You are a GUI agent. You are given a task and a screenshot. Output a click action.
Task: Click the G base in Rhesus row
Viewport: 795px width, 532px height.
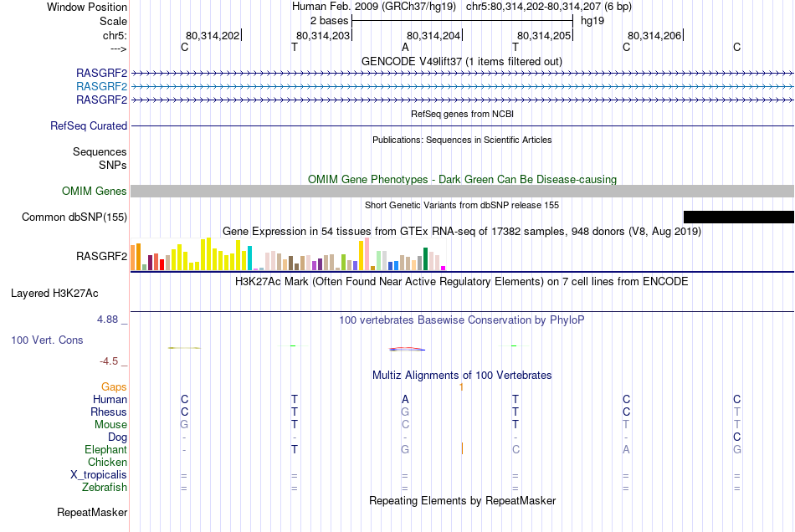pos(405,412)
